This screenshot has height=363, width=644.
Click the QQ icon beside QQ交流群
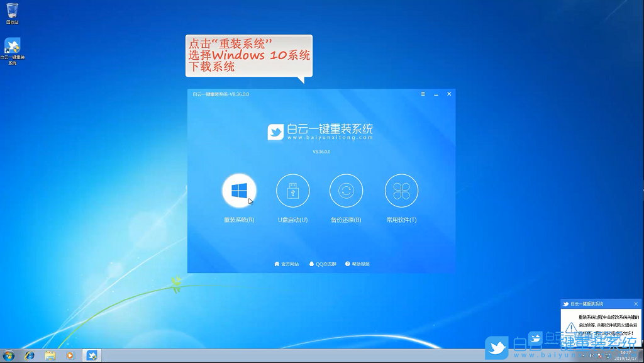coord(313,264)
